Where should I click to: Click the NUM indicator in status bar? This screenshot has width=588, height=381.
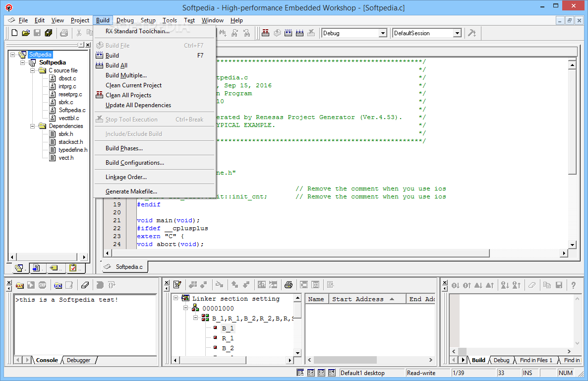pos(566,373)
